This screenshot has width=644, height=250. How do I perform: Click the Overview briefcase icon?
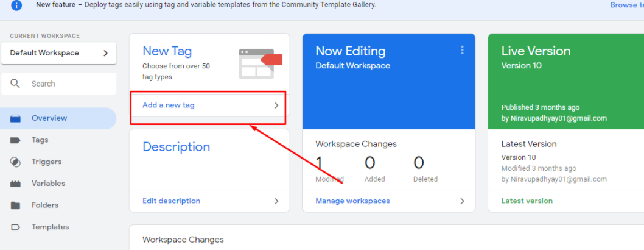[x=15, y=118]
